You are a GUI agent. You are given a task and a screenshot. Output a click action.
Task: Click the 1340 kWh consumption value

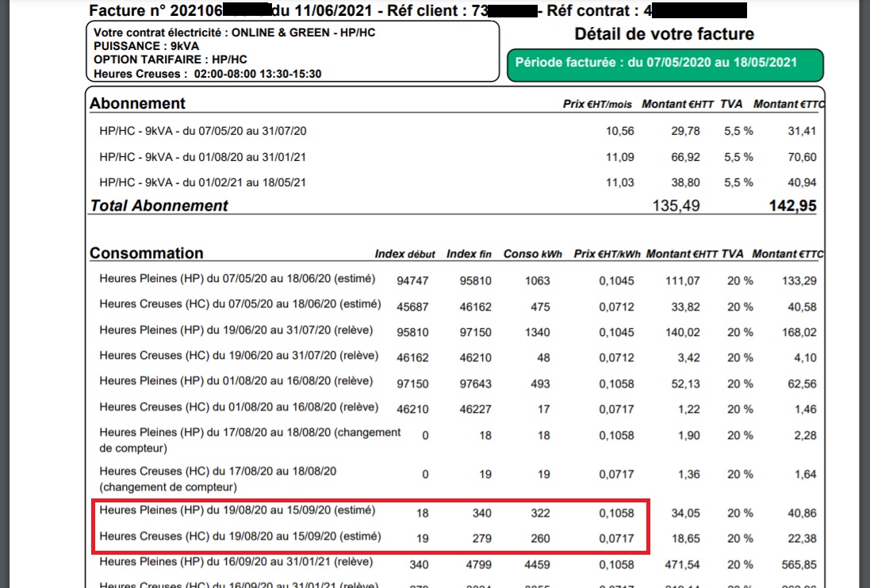(537, 332)
